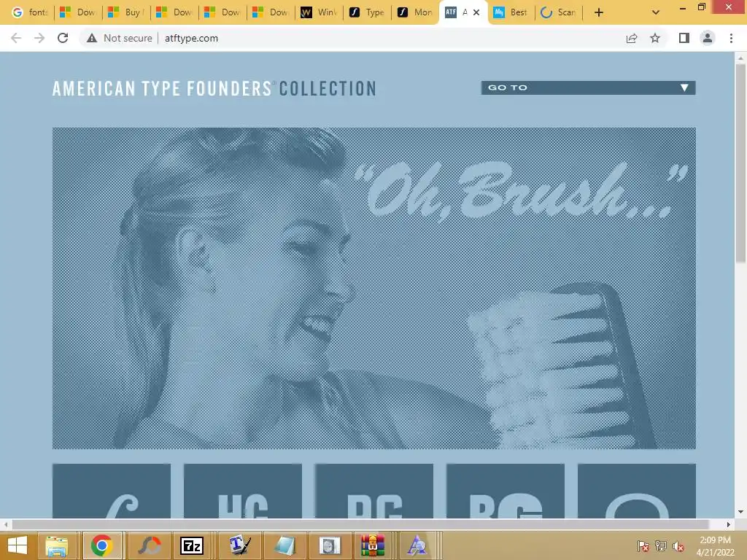Click the vertical scrollbar thumb
Viewport: 747px width, 560px height.
[740, 163]
